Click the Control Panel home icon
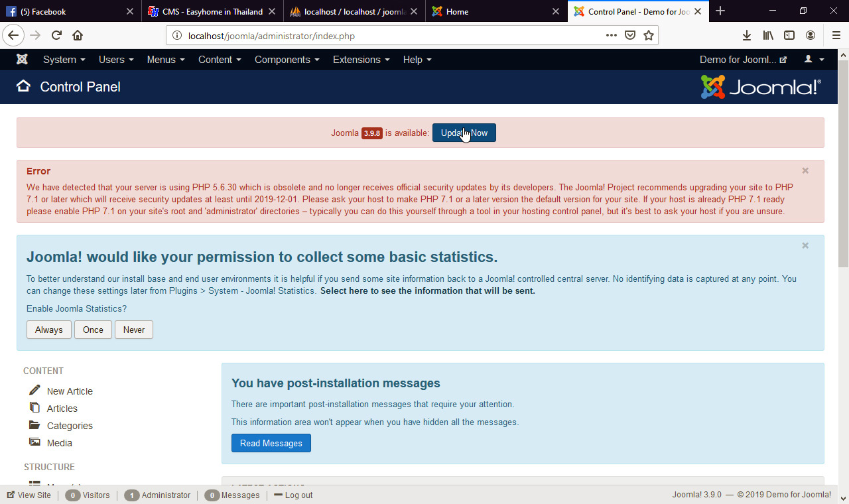849x504 pixels. 23,86
